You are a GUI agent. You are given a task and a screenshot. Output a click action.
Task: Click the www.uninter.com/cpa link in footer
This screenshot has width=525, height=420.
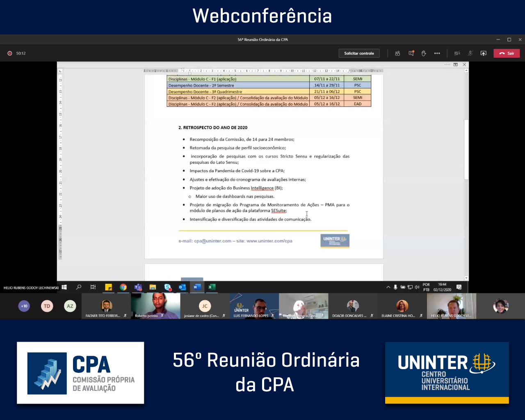pos(269,241)
